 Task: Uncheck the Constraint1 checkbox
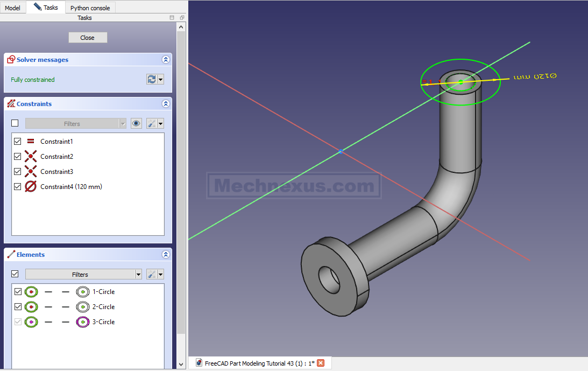[x=18, y=141]
